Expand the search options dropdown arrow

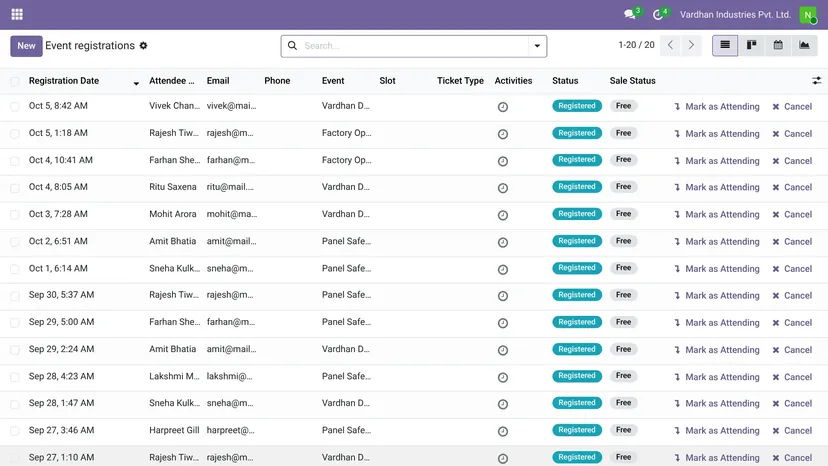[537, 46]
